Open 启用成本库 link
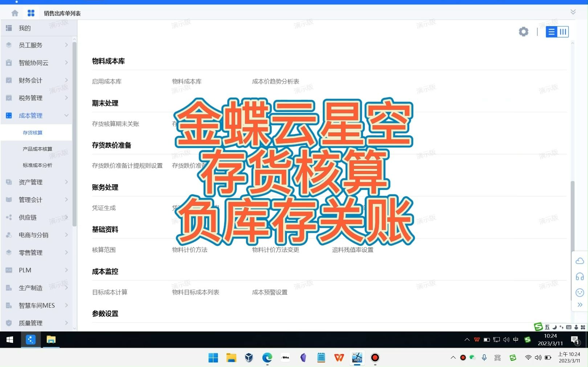 point(107,82)
